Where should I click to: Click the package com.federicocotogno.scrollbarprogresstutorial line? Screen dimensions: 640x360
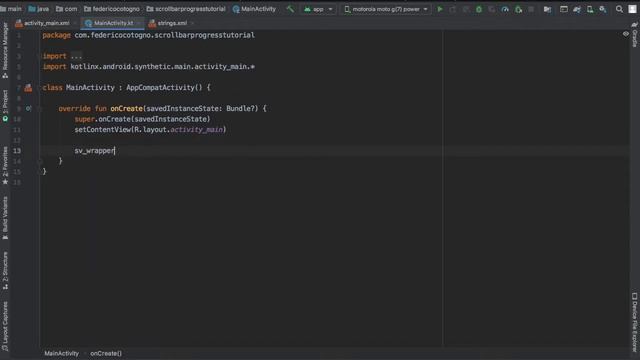pos(149,35)
